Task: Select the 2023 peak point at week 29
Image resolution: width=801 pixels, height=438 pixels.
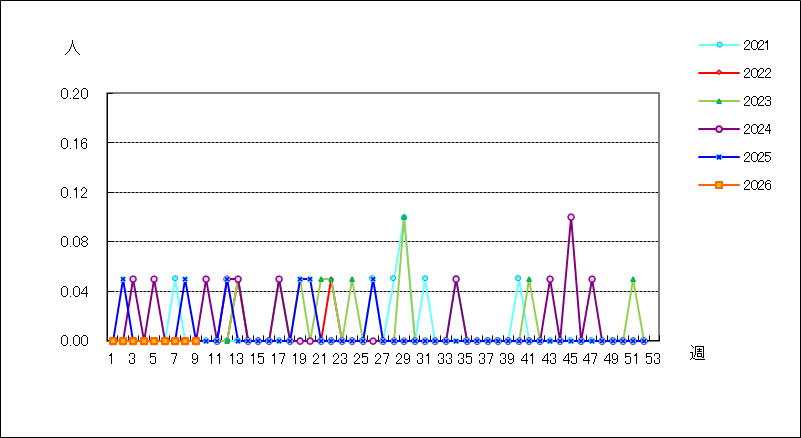Action: pyautogui.click(x=404, y=217)
